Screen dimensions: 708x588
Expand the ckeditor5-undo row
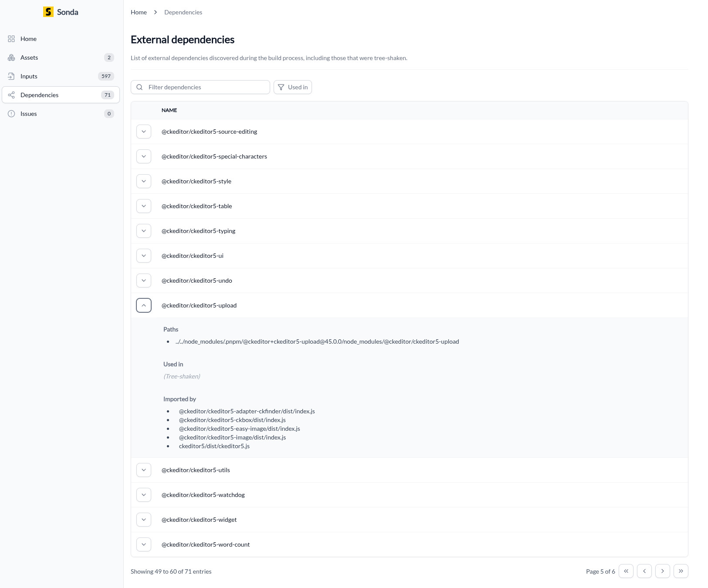[144, 280]
